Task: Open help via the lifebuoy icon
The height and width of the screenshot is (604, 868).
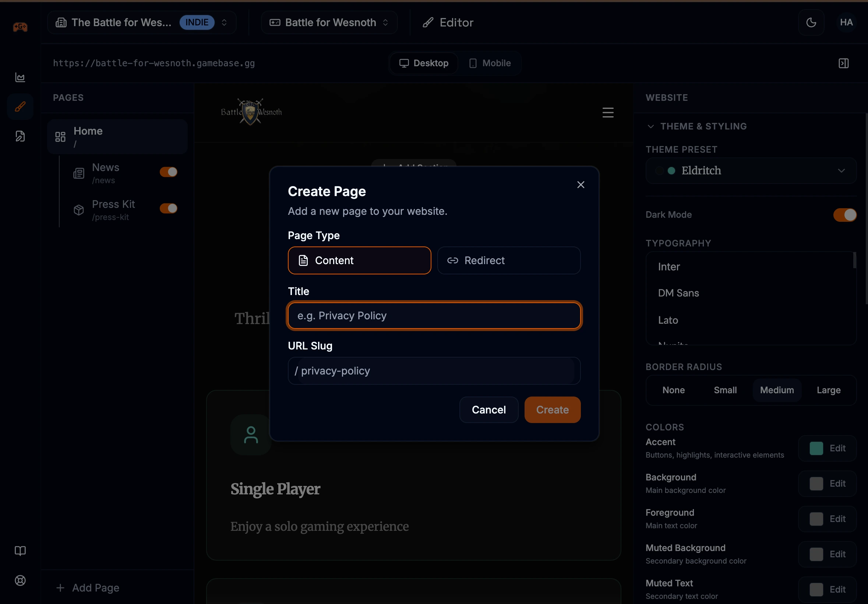Action: click(x=20, y=580)
